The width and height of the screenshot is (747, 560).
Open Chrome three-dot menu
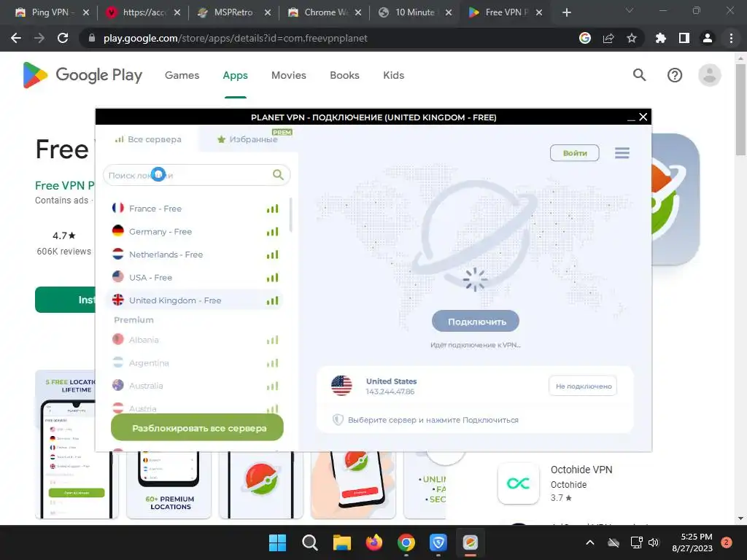pos(731,38)
